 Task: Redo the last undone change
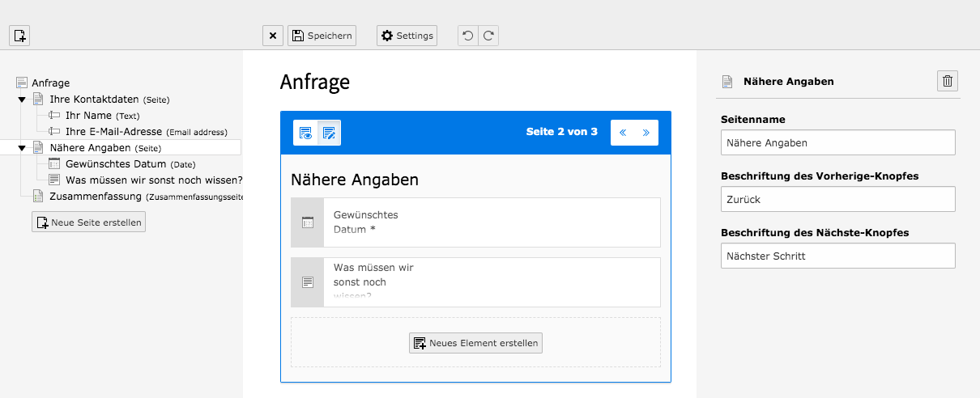pyautogui.click(x=488, y=36)
